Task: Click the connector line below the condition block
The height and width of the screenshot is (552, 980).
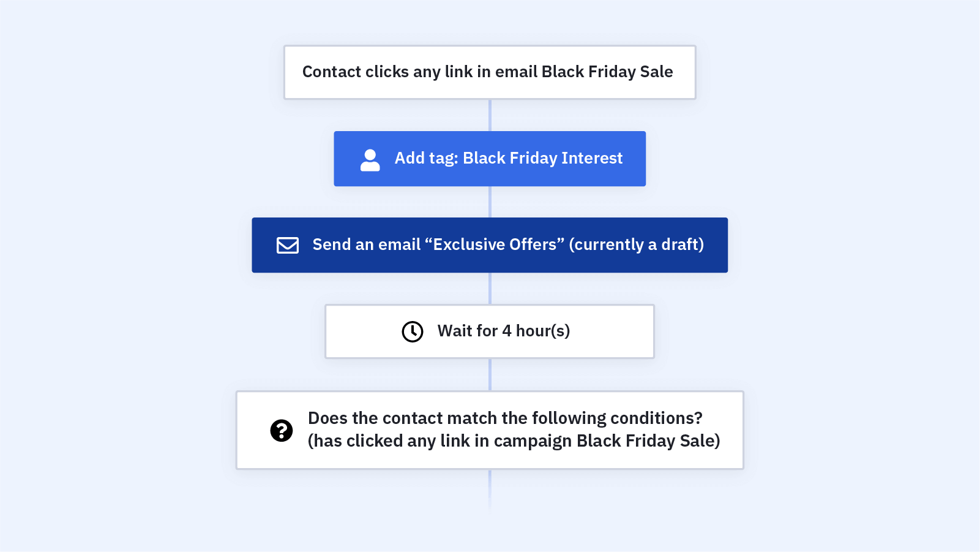Action: pyautogui.click(x=490, y=488)
